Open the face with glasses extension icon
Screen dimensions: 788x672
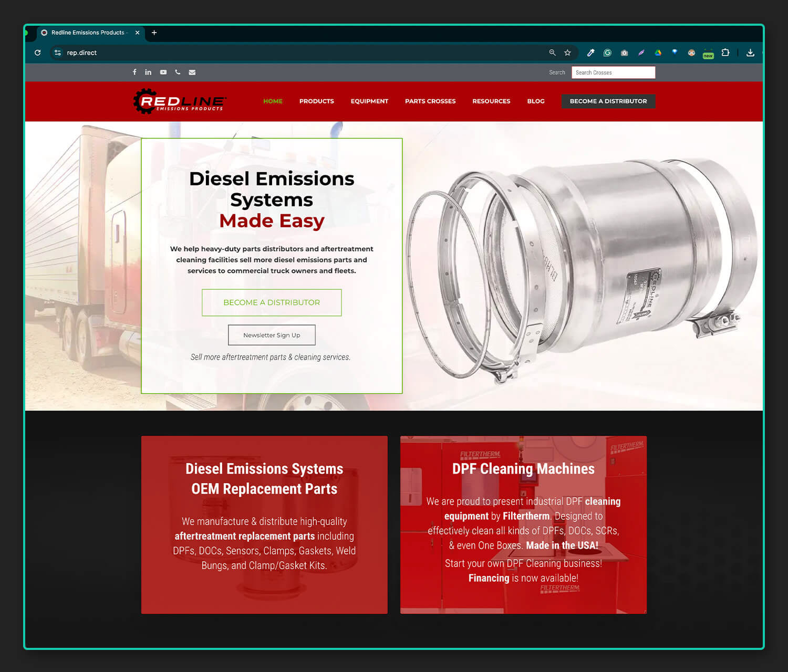point(691,52)
